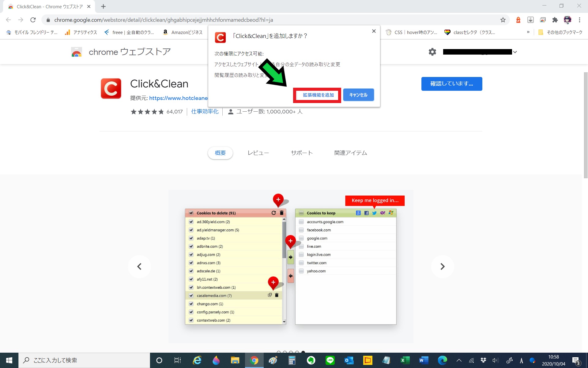The image size is (588, 368).
Task: Open the Chrome extensions puzzle icon
Action: point(555,20)
